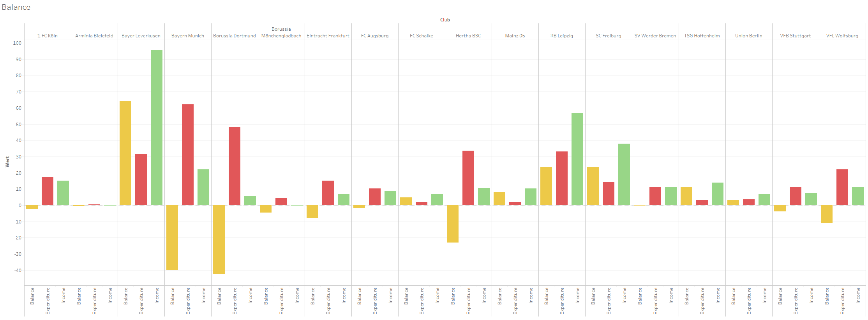Click the Borussia Dortmund Expenditure bar
868x320 pixels.
[x=235, y=166]
